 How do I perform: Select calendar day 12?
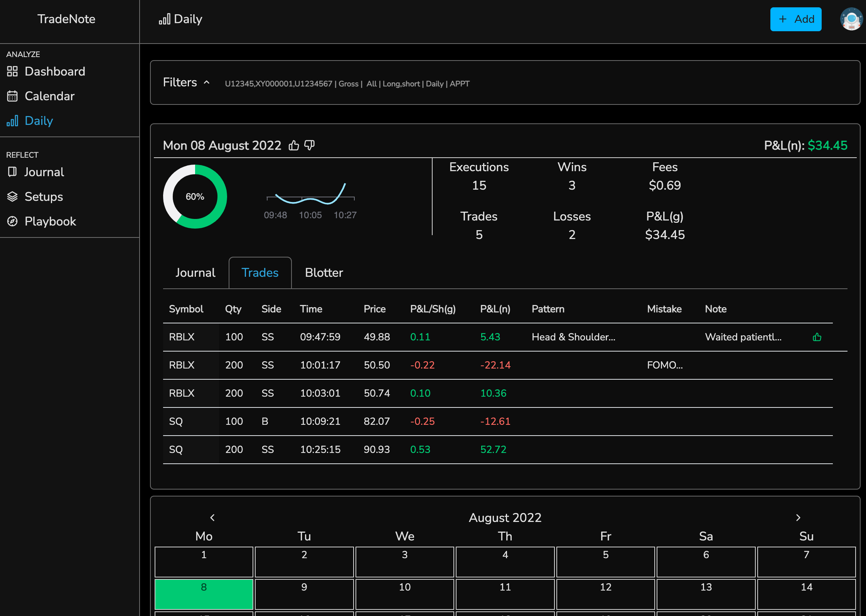606,594
